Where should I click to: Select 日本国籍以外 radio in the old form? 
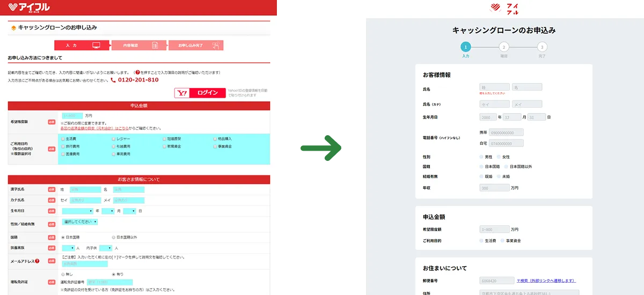pos(113,237)
